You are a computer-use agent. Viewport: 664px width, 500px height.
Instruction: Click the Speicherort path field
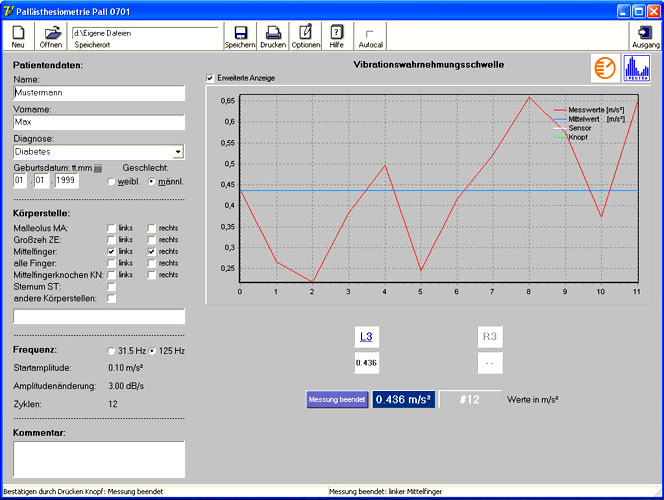click(x=144, y=33)
